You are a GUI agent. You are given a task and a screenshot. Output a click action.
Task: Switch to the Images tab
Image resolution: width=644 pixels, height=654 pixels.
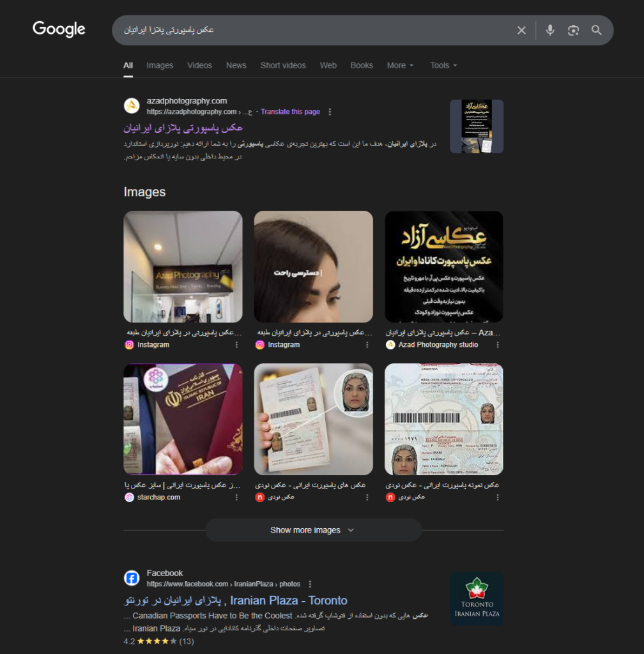coord(160,65)
